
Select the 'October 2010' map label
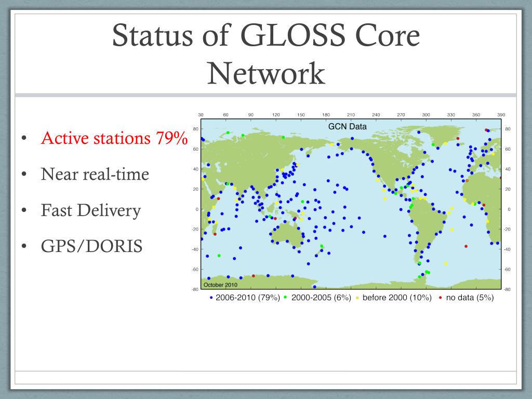coord(220,285)
